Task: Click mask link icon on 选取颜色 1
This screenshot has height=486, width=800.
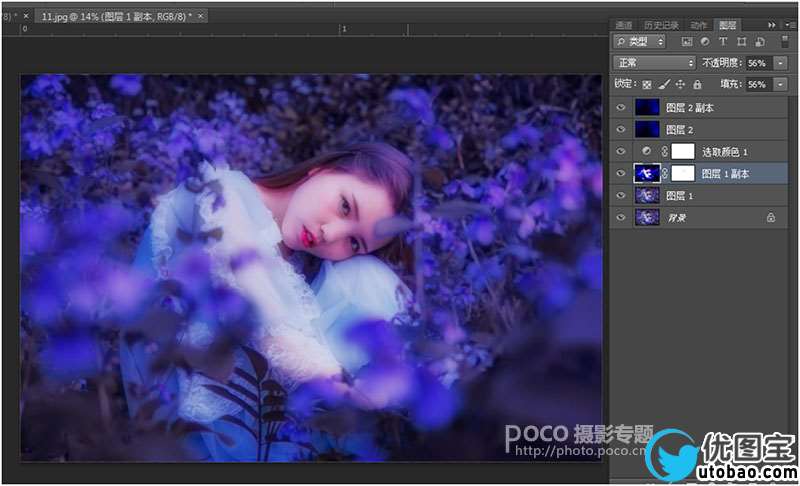Action: (664, 151)
